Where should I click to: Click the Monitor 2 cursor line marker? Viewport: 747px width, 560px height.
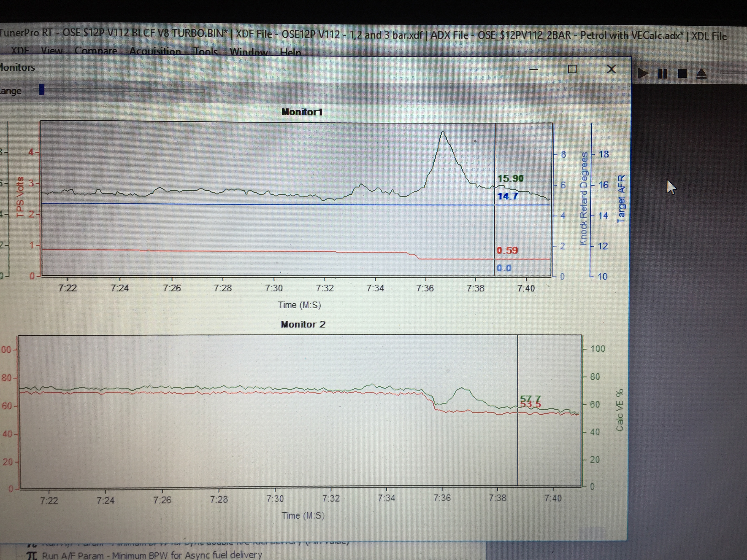click(517, 410)
